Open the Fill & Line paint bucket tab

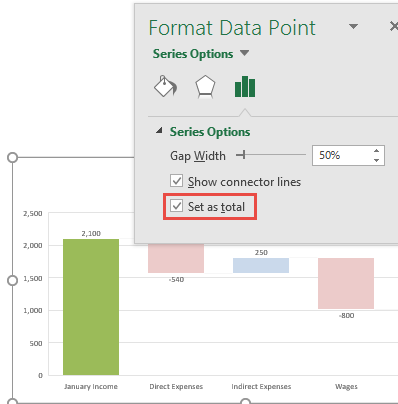coord(165,86)
